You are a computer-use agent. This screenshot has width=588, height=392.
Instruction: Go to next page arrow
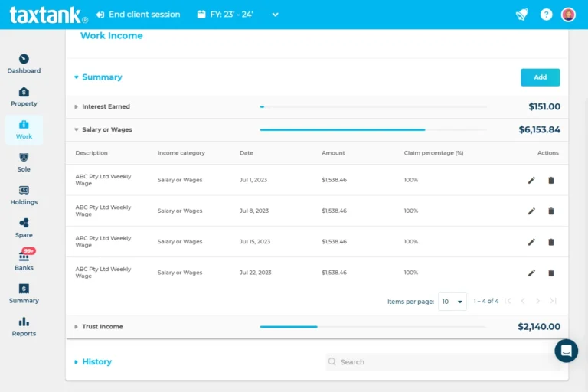(537, 301)
